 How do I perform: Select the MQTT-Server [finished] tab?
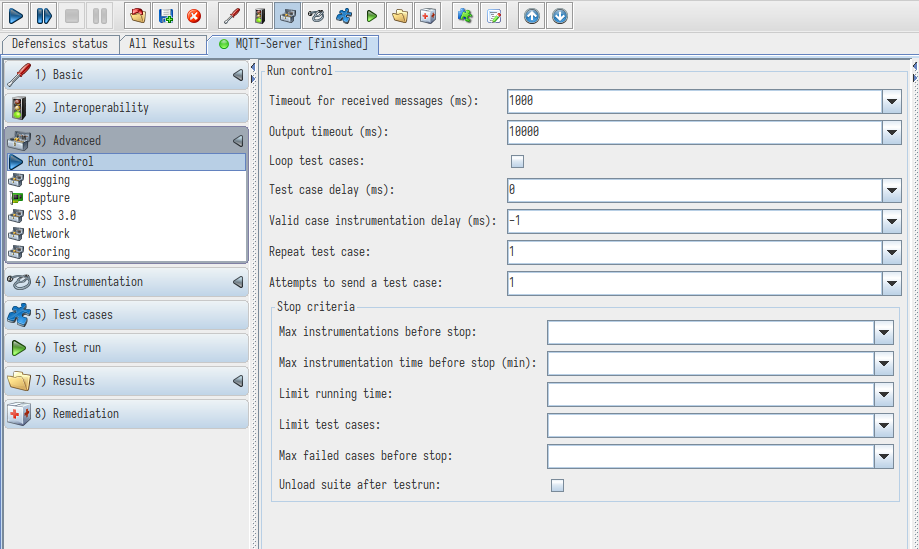coord(294,44)
